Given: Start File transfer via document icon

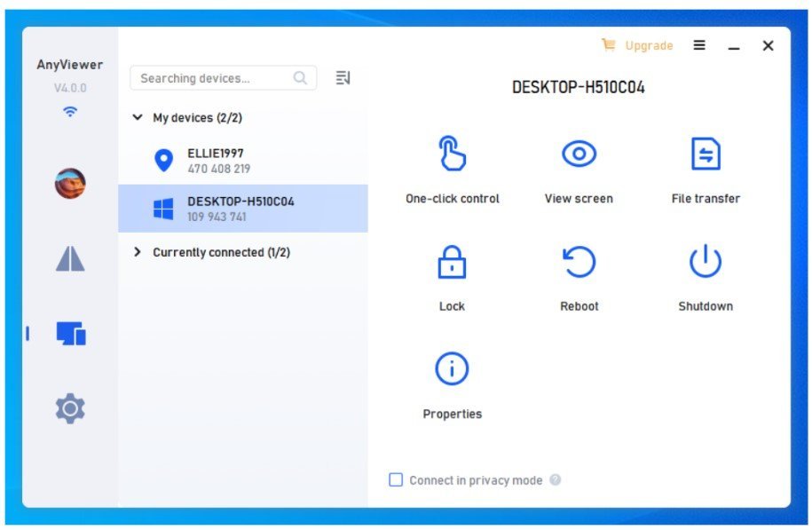Looking at the screenshot, I should pyautogui.click(x=706, y=154).
